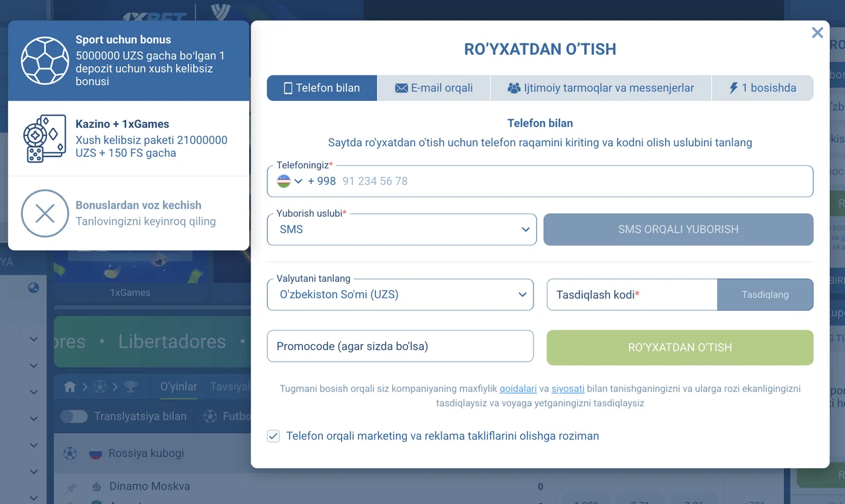Open the siyosati policy link

tap(568, 389)
